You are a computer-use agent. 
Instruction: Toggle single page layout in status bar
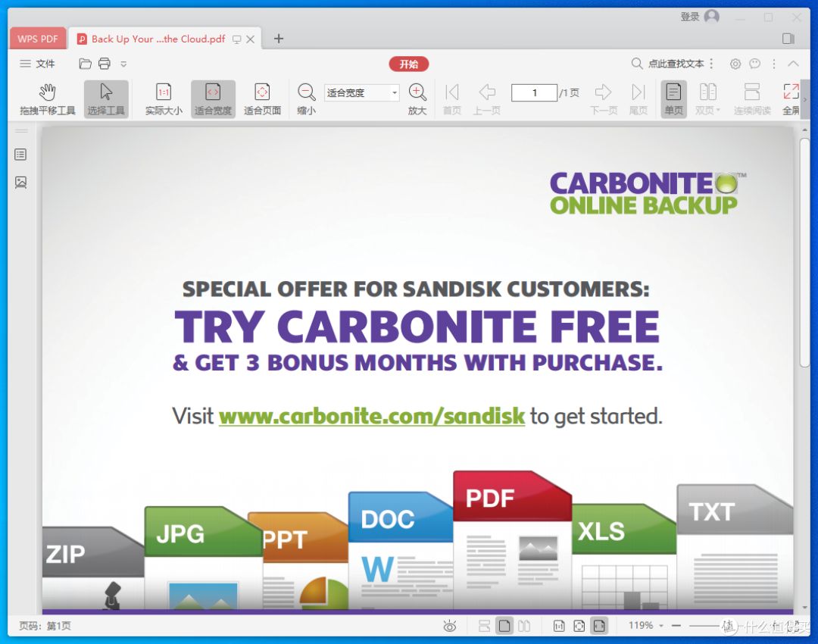504,626
